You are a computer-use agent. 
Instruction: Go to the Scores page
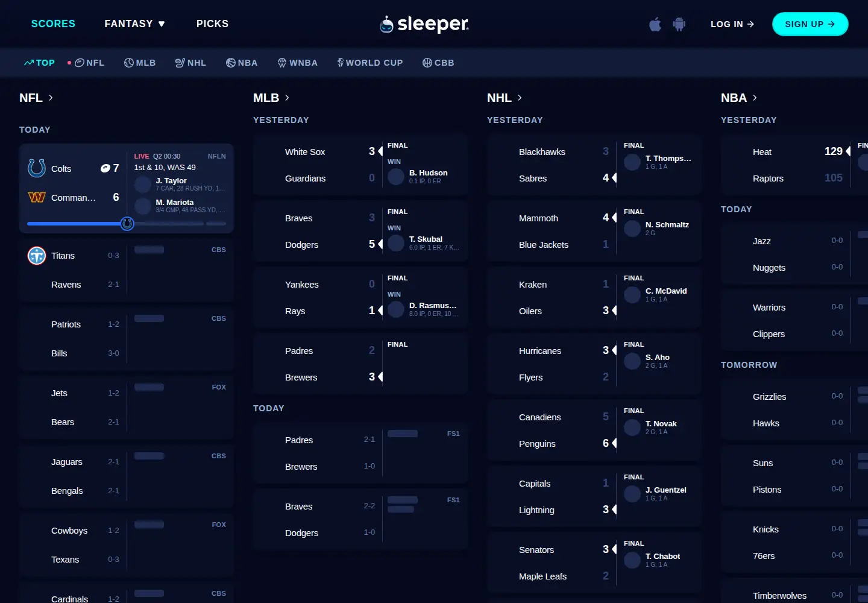(x=53, y=24)
